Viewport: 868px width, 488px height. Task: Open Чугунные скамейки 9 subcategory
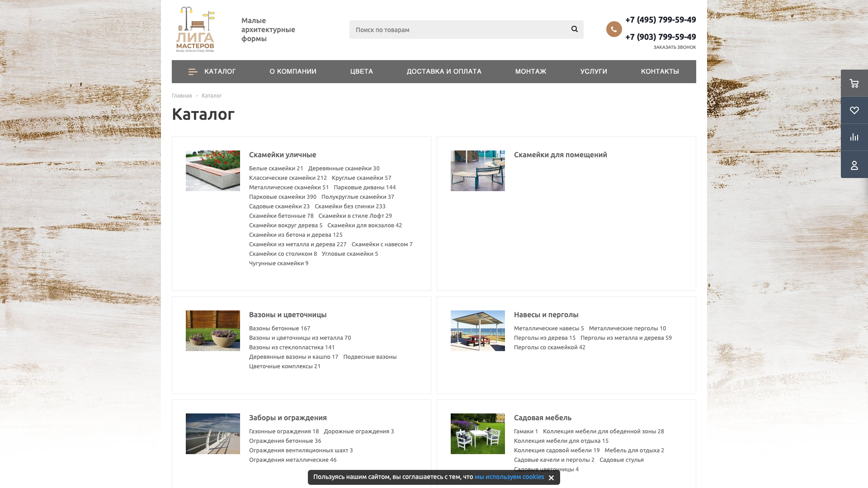(278, 263)
